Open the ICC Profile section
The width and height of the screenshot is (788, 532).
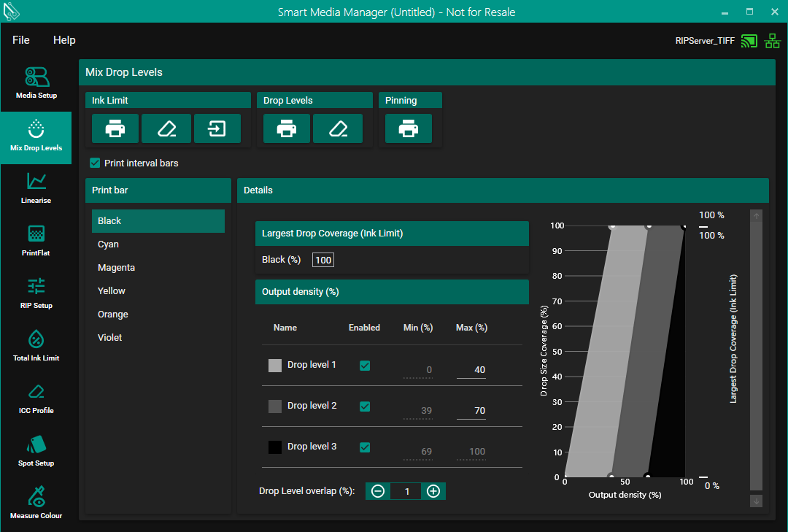click(x=36, y=398)
